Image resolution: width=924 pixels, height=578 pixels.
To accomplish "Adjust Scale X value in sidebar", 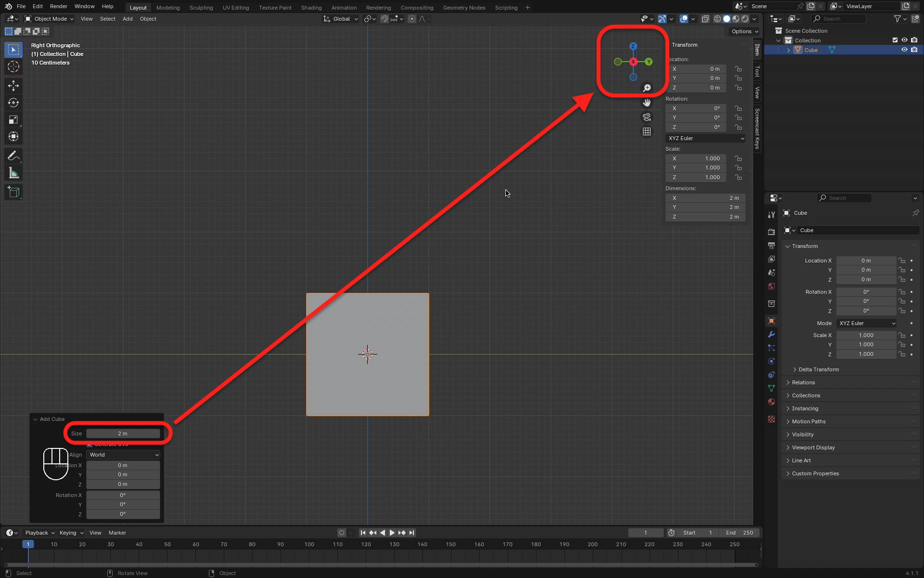I will (696, 158).
